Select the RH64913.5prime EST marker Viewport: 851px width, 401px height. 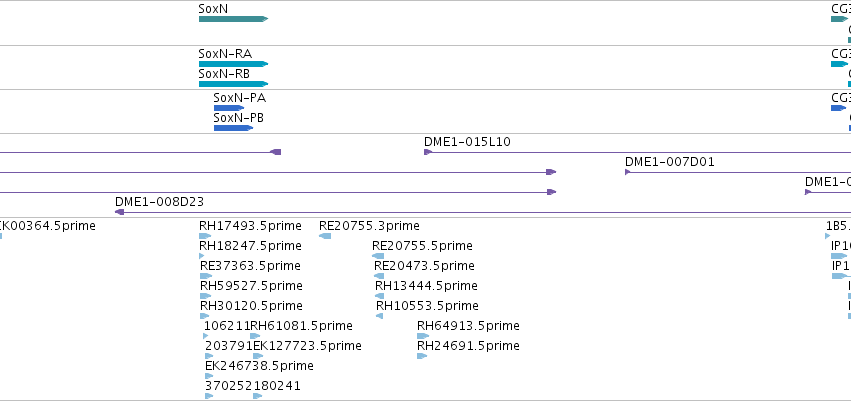click(x=423, y=336)
